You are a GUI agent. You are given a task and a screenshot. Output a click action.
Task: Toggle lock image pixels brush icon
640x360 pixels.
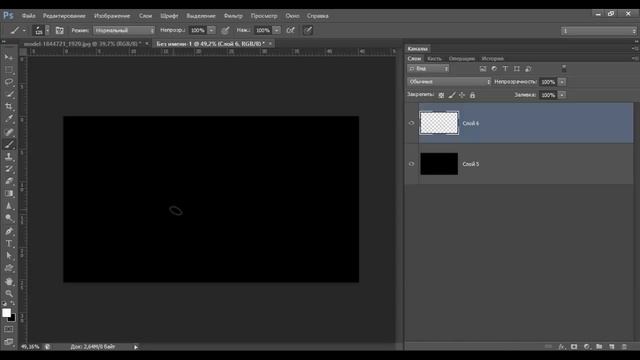[452, 95]
